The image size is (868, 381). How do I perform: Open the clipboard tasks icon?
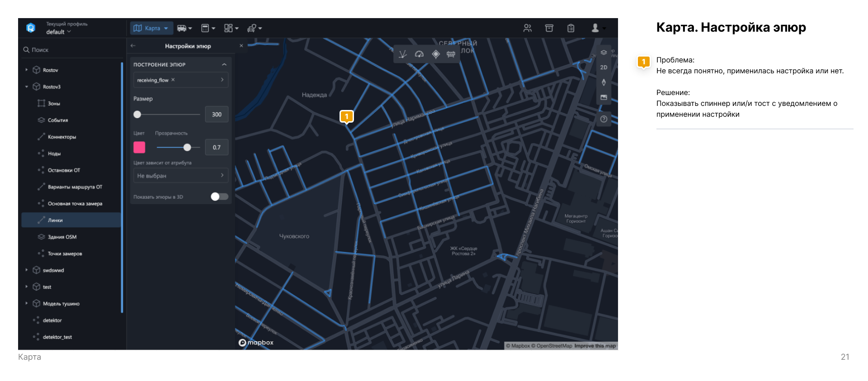tap(571, 28)
